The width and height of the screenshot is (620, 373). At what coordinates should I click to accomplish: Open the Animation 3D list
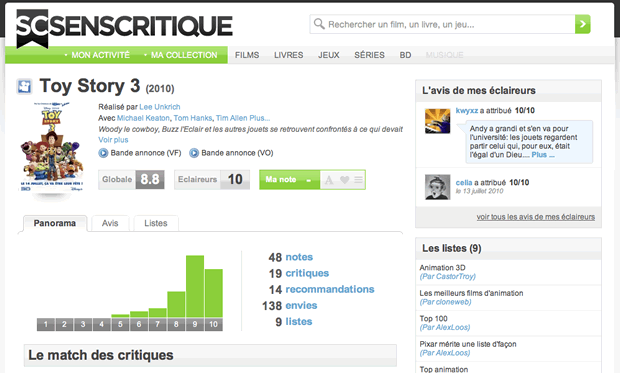pos(442,268)
